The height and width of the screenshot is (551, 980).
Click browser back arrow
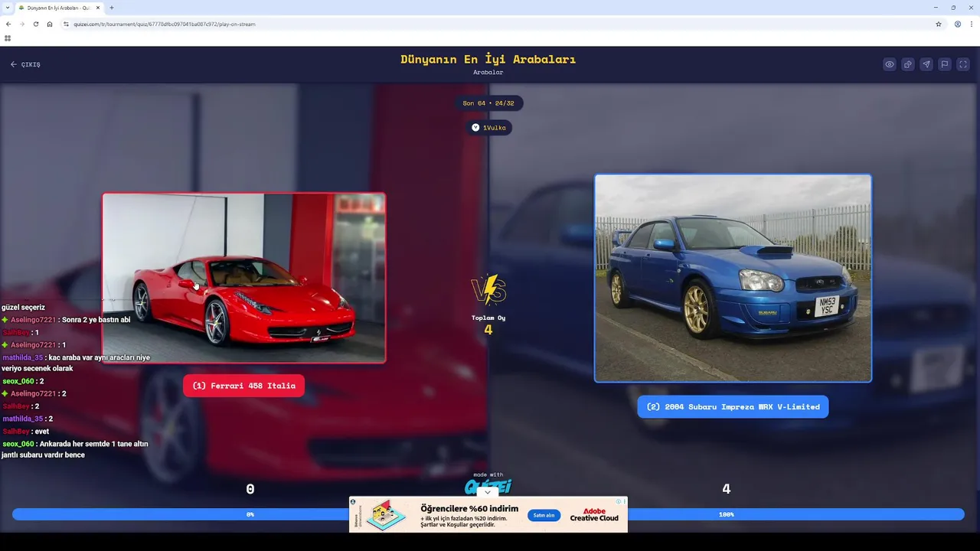(8, 24)
